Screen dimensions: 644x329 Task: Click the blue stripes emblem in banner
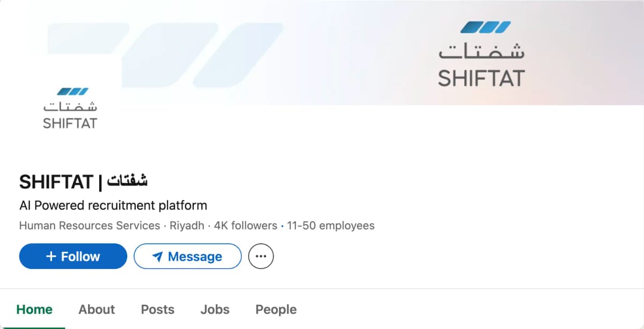[485, 27]
